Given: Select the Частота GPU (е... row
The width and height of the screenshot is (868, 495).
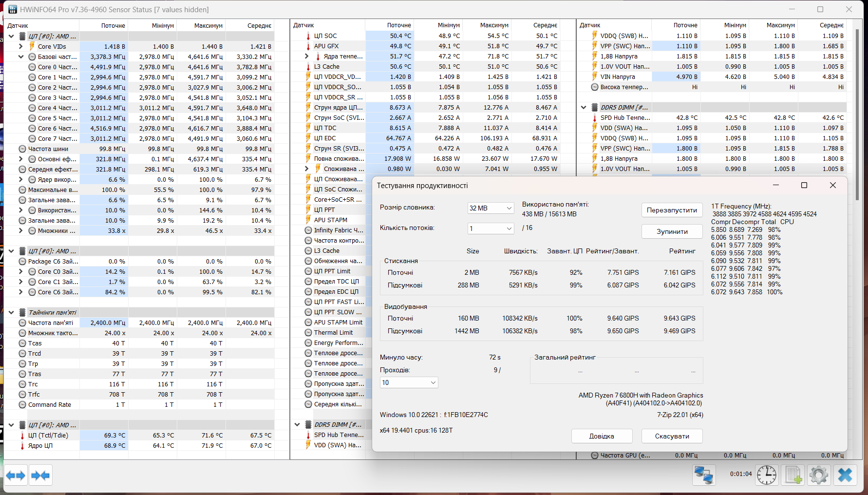Looking at the screenshot, I should click(711, 455).
